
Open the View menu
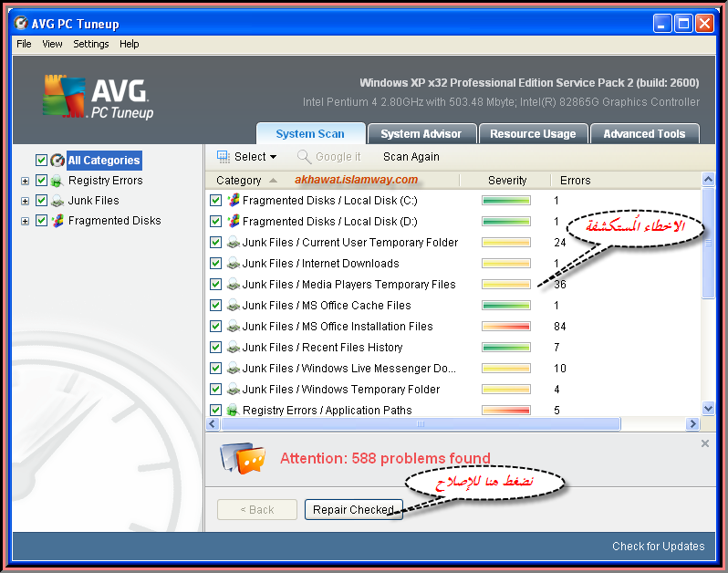coord(52,44)
